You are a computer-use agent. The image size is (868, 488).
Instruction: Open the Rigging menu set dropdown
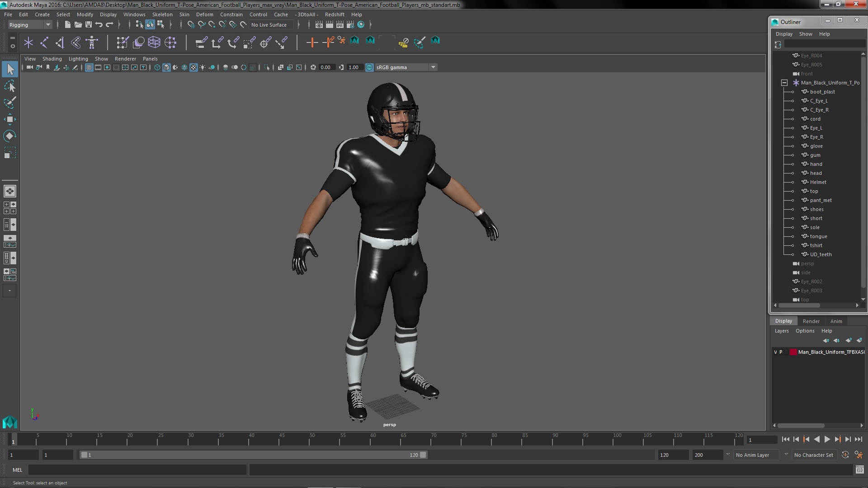[30, 25]
